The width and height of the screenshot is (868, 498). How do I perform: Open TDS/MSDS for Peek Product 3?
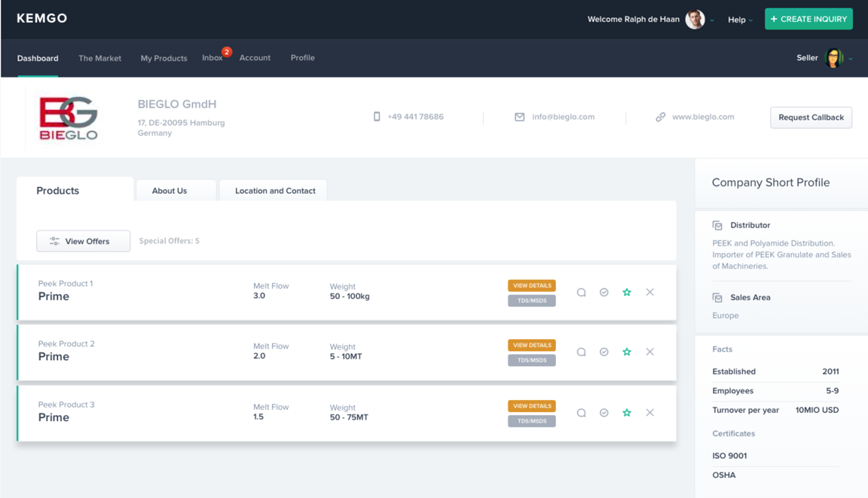tap(531, 421)
